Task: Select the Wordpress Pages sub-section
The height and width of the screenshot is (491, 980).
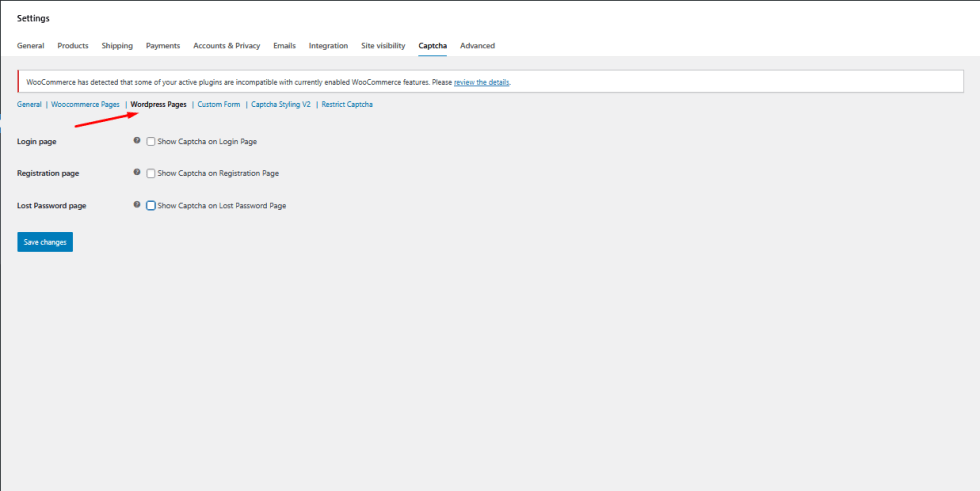Action: click(x=159, y=104)
